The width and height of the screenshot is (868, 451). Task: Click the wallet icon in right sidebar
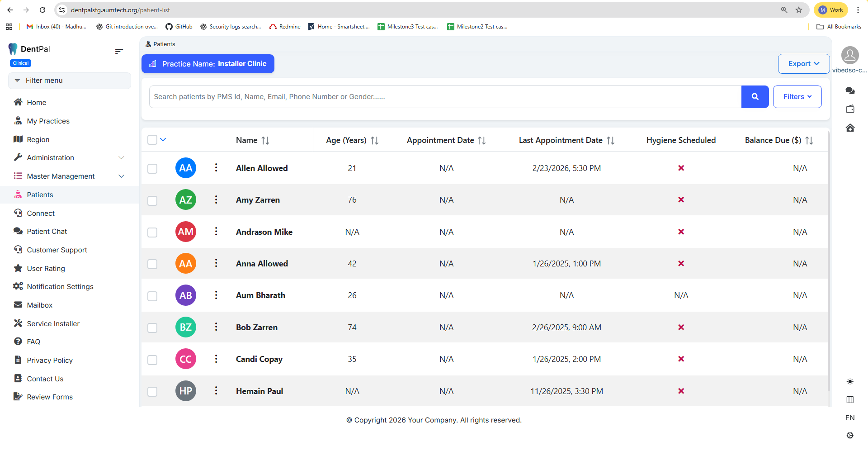850,109
